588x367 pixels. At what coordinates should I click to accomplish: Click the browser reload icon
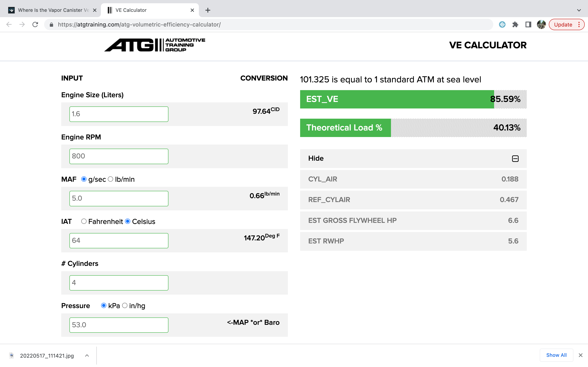[35, 24]
